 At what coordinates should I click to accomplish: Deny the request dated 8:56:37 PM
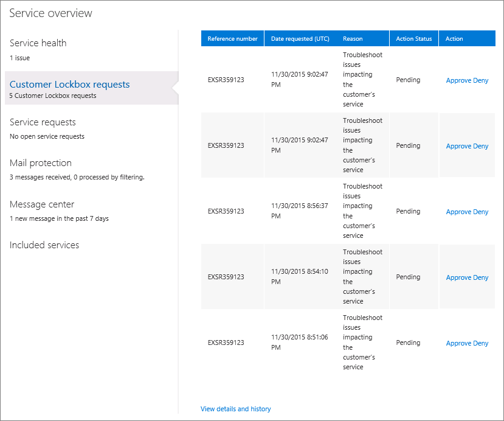(x=481, y=212)
